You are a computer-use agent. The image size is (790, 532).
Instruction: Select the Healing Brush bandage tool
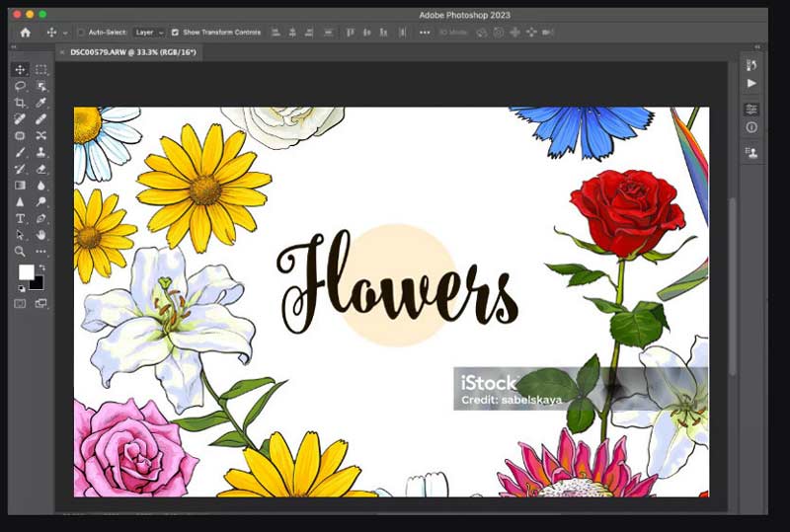[41, 119]
